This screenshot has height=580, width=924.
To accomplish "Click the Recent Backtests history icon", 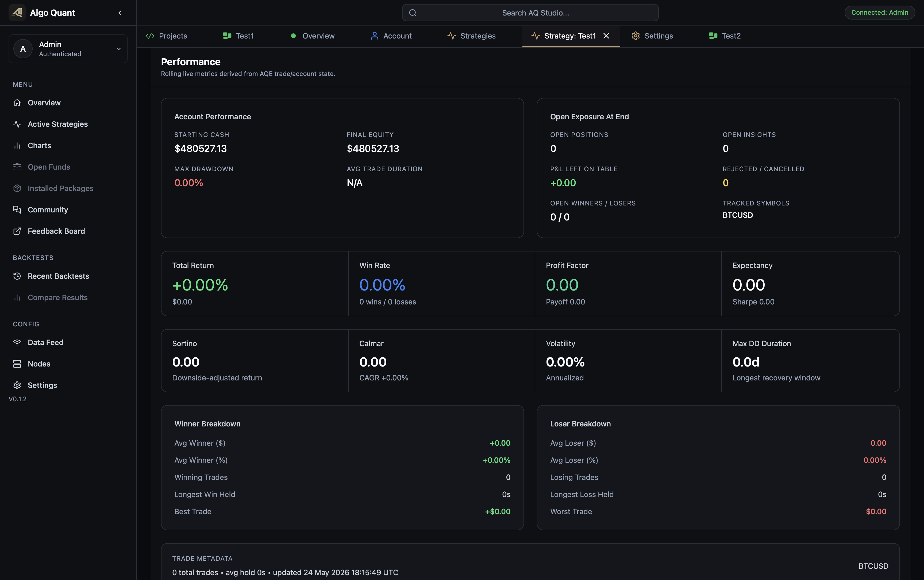I will (17, 276).
